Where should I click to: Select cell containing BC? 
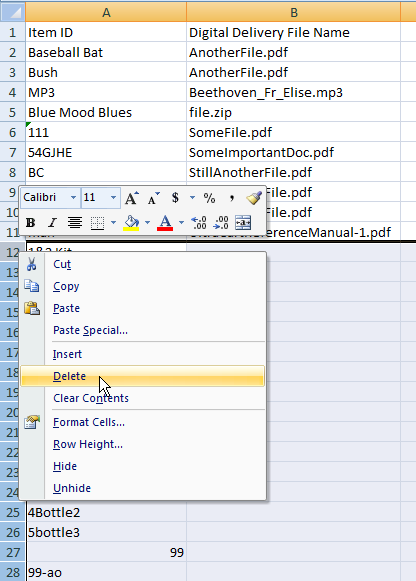pos(106,173)
